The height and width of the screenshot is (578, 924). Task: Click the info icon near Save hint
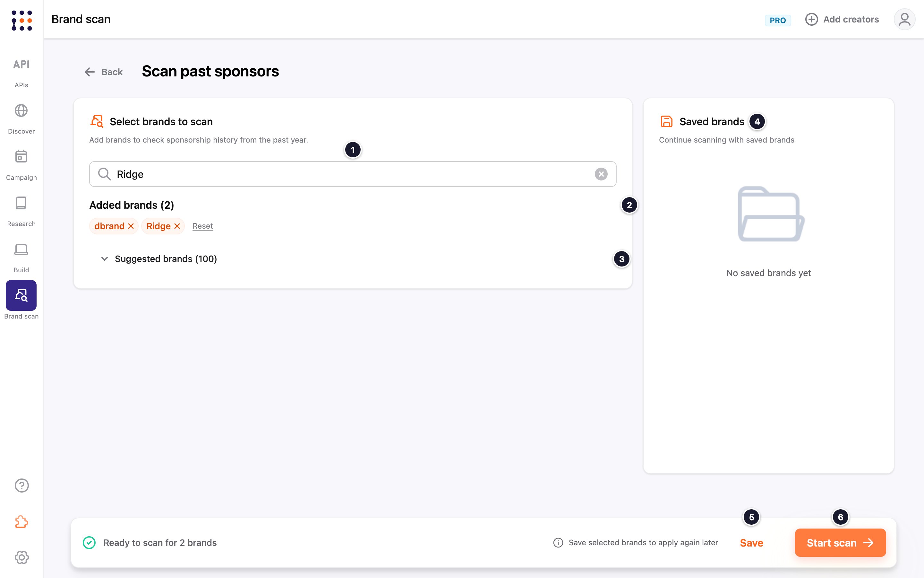coord(558,543)
